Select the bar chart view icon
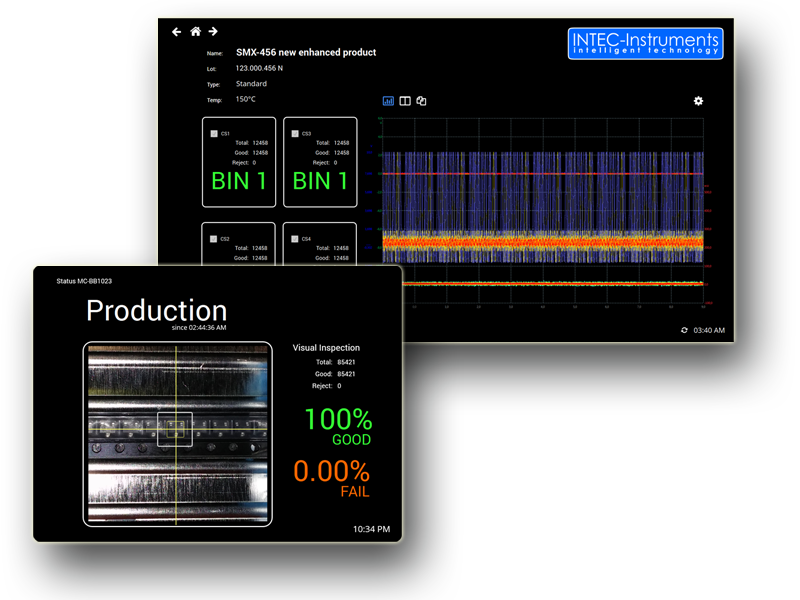The image size is (800, 600). point(389,101)
